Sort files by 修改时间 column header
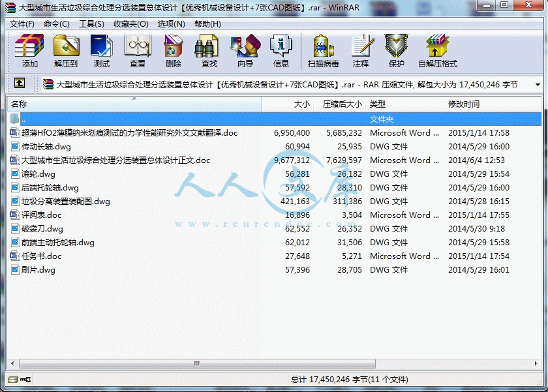 point(493,104)
